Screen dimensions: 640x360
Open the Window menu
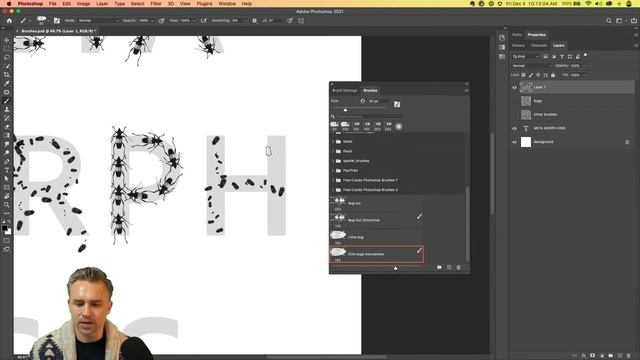click(x=227, y=4)
